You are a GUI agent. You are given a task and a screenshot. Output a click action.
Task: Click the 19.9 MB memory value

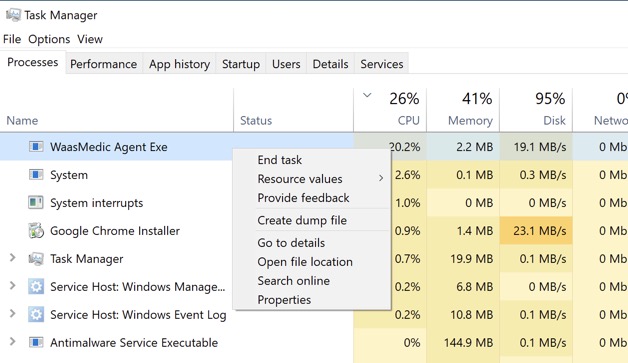point(471,259)
